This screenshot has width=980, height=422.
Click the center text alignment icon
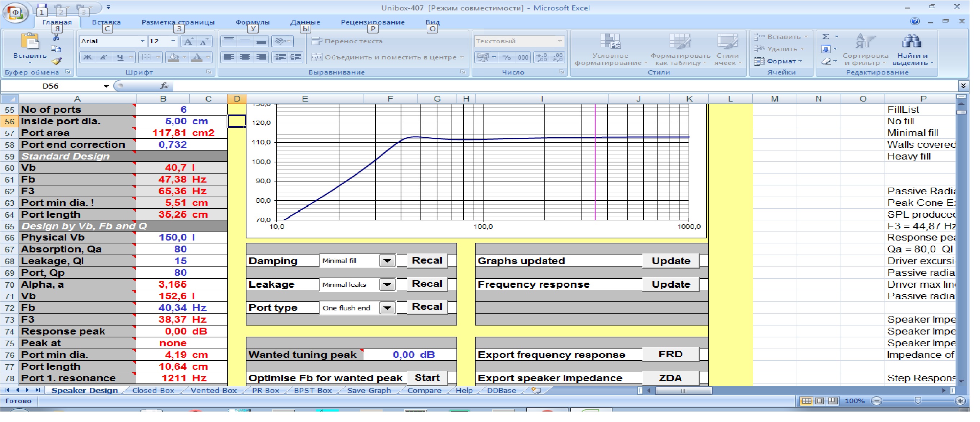pos(245,57)
